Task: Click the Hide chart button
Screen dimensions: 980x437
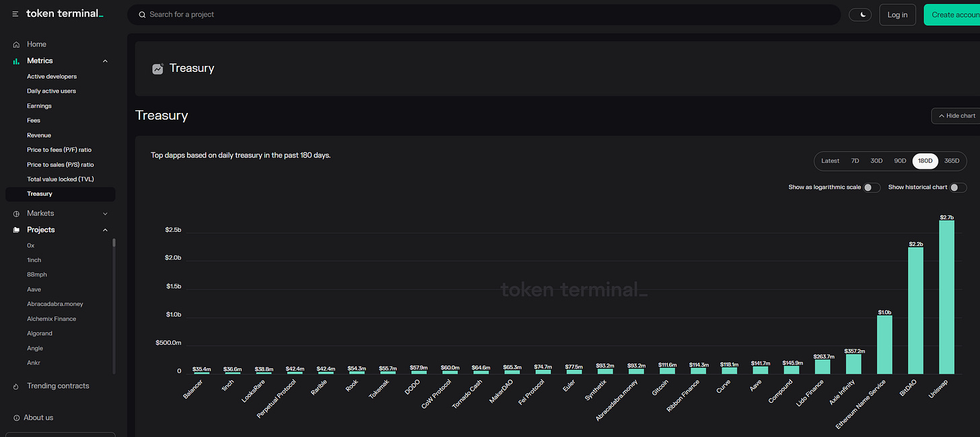Action: [x=956, y=116]
